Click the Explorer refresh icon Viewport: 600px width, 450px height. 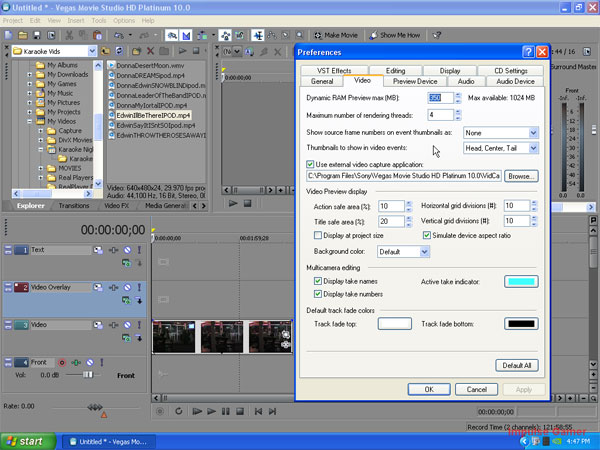click(119, 51)
